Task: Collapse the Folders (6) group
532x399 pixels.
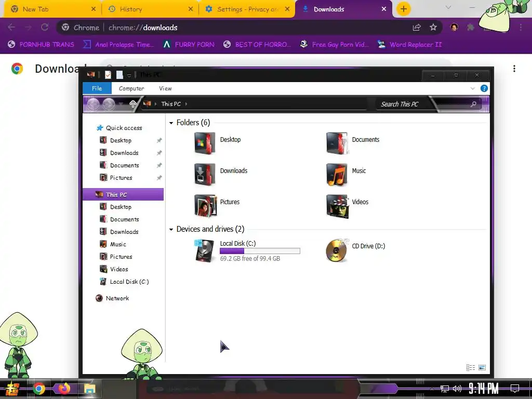Action: pyautogui.click(x=171, y=123)
